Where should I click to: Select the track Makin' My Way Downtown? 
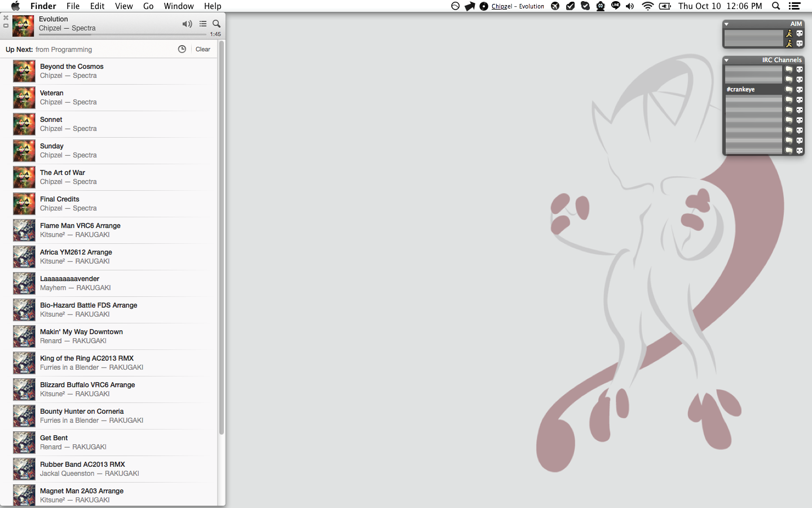pos(81,332)
